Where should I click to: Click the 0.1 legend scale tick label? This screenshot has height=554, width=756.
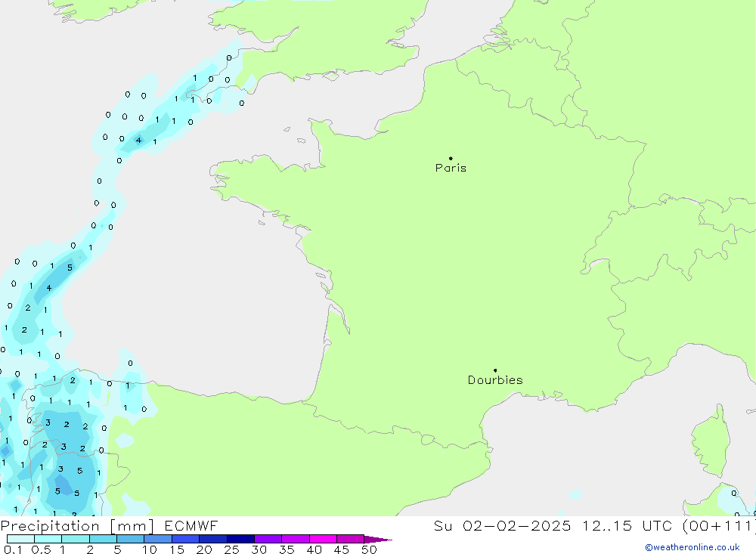(x=11, y=550)
